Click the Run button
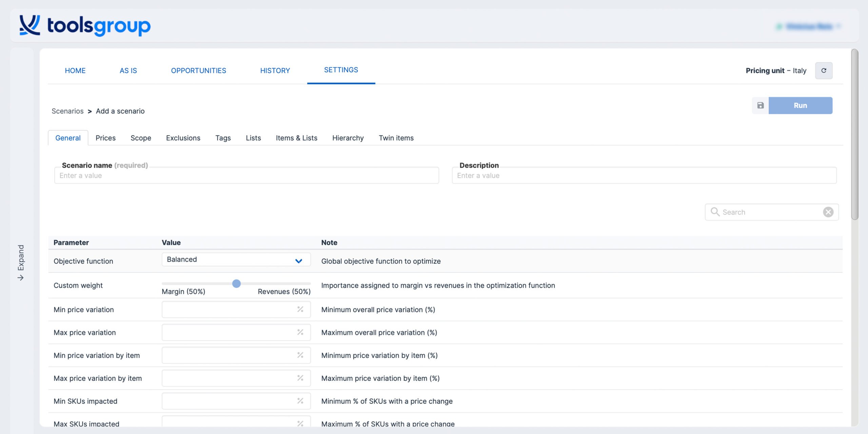The width and height of the screenshot is (868, 434). click(800, 106)
